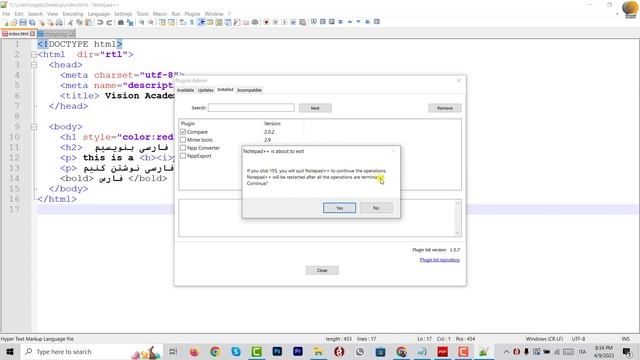This screenshot has height=360, width=640.
Task: Check the NppExport plugin checkbox
Action: click(183, 156)
